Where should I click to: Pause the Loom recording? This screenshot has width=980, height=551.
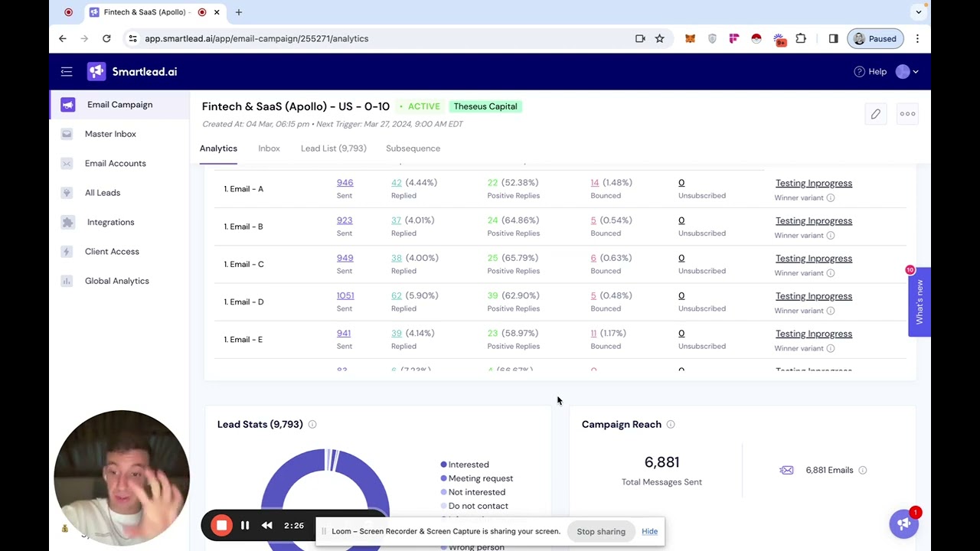pyautogui.click(x=245, y=525)
